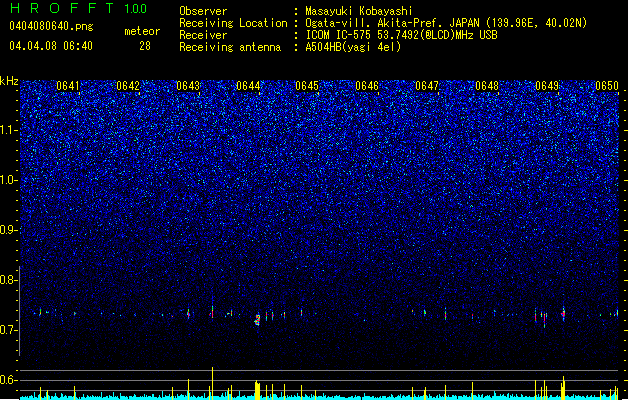This screenshot has width=629, height=400.
Task: Select the meteor count value 28
Action: [145, 46]
